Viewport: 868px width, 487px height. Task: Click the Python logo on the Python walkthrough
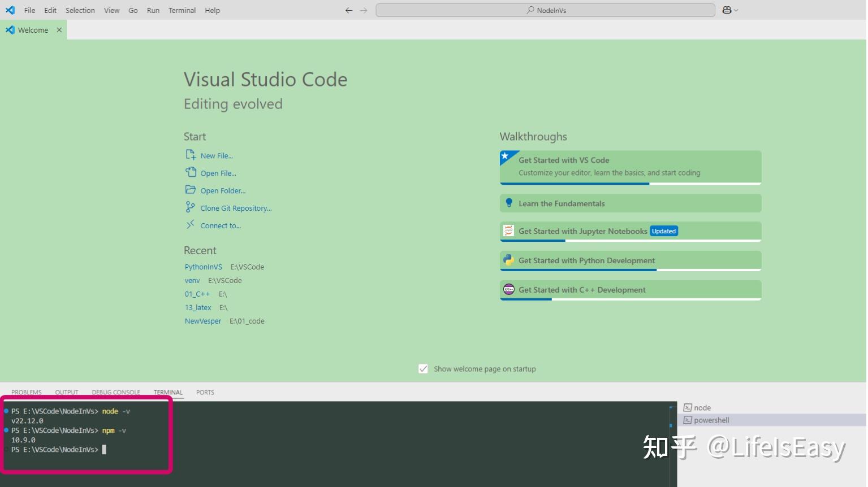(508, 260)
